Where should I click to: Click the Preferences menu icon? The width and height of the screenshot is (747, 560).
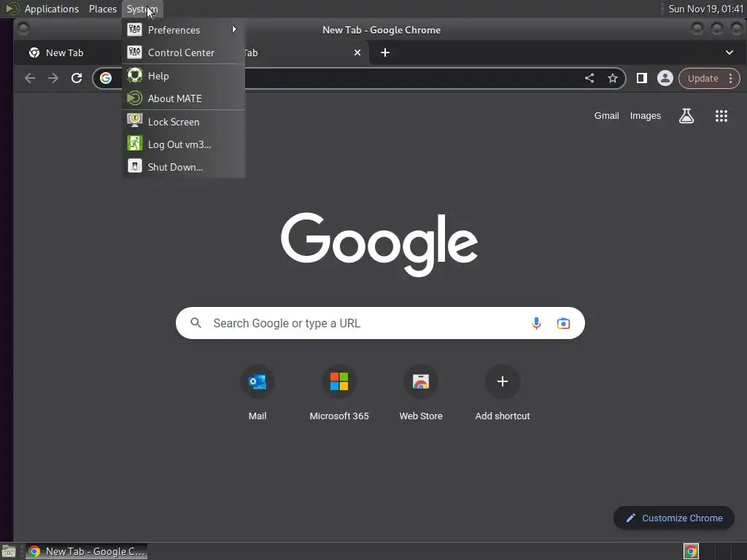click(134, 29)
